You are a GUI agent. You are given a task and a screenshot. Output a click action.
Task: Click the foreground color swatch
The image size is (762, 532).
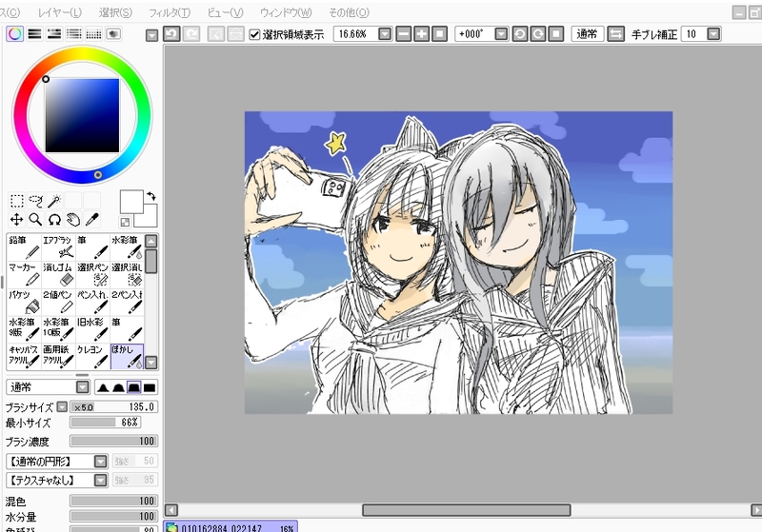[x=131, y=202]
